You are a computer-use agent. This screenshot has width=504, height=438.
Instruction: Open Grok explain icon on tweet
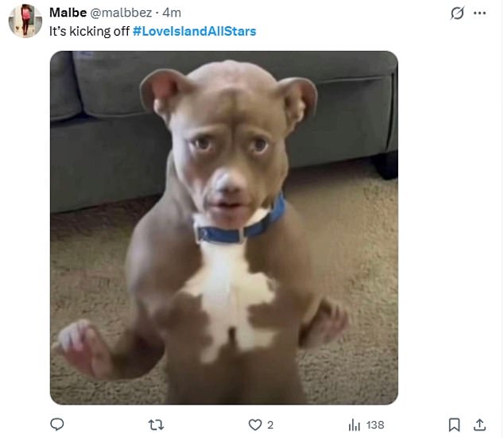tap(456, 14)
